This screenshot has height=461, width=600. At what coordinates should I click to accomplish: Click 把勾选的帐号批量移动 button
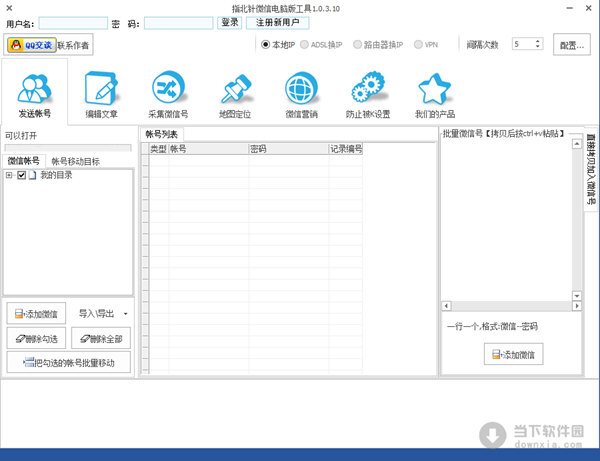click(69, 362)
